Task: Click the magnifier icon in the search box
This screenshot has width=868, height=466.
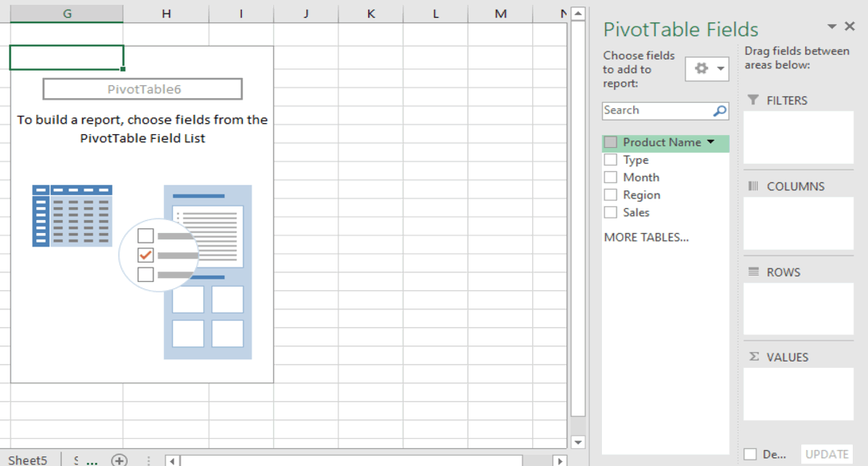Action: (719, 111)
